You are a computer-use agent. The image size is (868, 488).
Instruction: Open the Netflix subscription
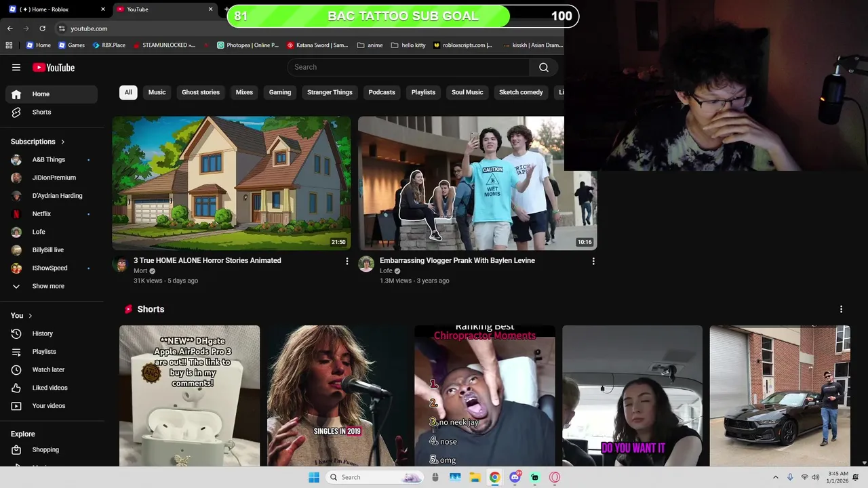(52, 213)
